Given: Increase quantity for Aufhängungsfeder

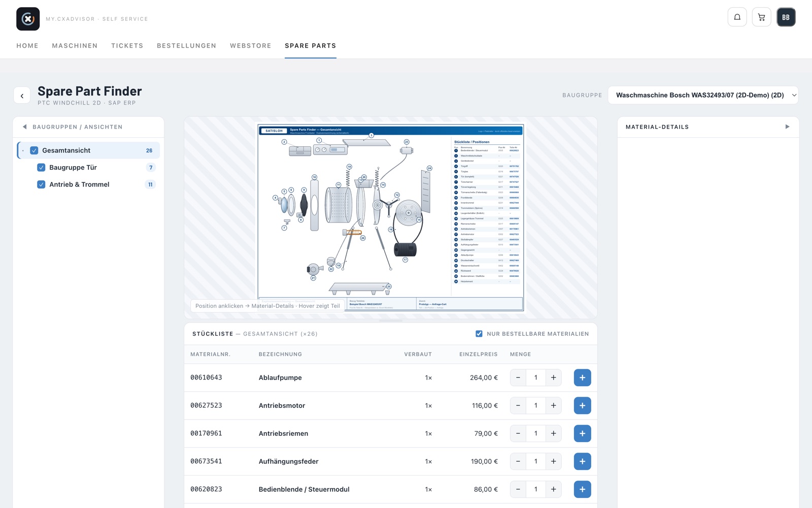Looking at the screenshot, I should [553, 461].
